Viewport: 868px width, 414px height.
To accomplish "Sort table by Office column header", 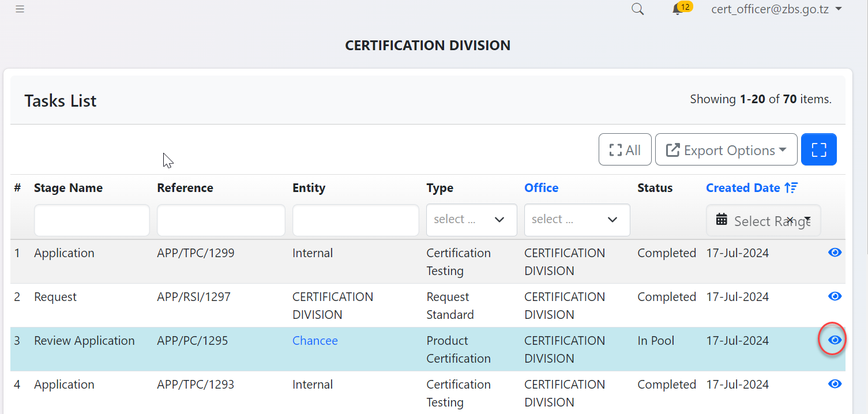I will [x=541, y=188].
